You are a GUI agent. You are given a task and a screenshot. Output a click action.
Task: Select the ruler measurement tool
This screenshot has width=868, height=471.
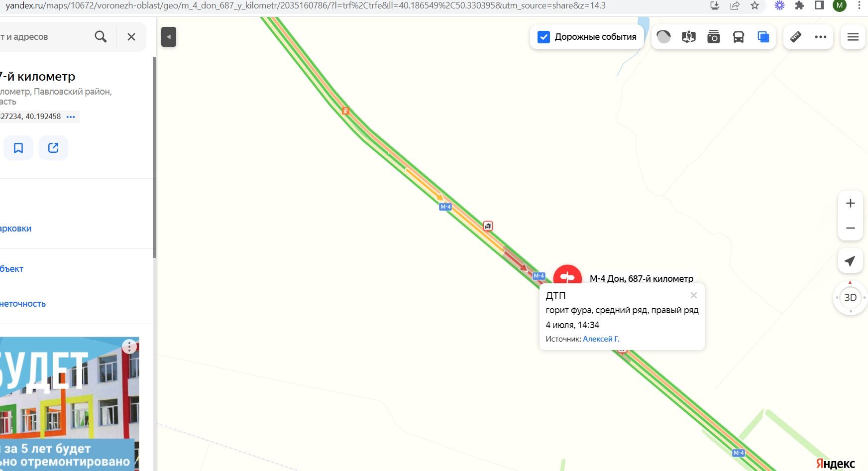(796, 37)
